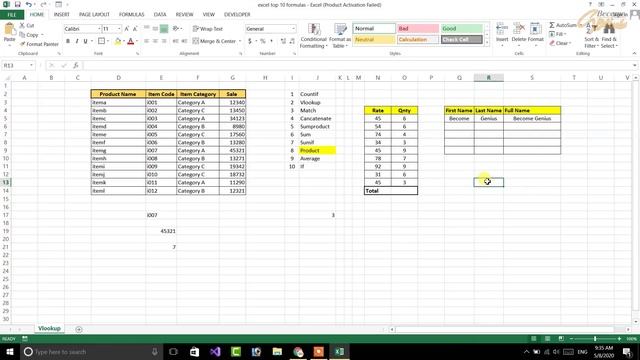Screen dimensions: 640x360
Task: Select the Vlookup sheet tab
Action: point(49,329)
